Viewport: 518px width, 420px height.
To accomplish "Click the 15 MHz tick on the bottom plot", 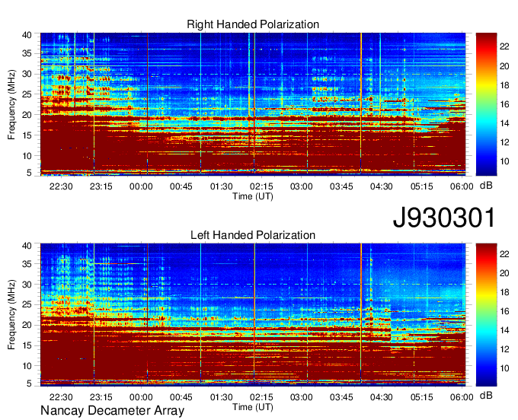I will coord(27,345).
